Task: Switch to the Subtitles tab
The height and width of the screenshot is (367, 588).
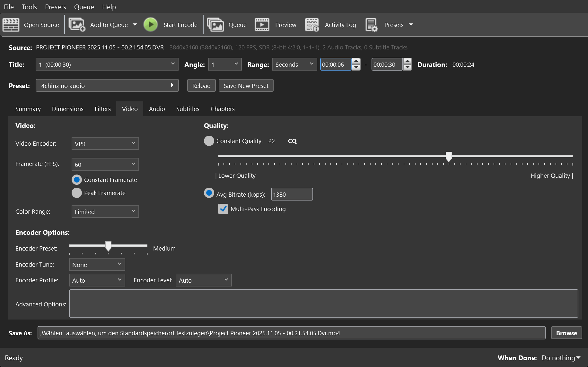Action: click(x=188, y=109)
